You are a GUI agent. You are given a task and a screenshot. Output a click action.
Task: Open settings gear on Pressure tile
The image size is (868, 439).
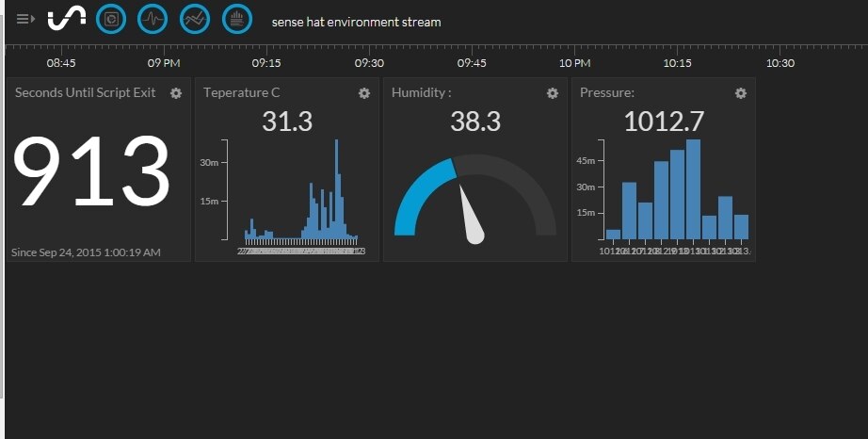coord(741,93)
